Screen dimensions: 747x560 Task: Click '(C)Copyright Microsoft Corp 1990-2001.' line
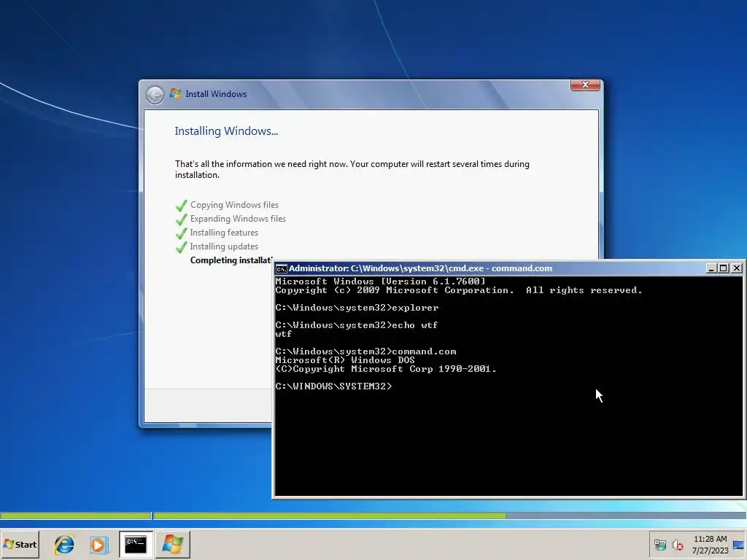386,368
